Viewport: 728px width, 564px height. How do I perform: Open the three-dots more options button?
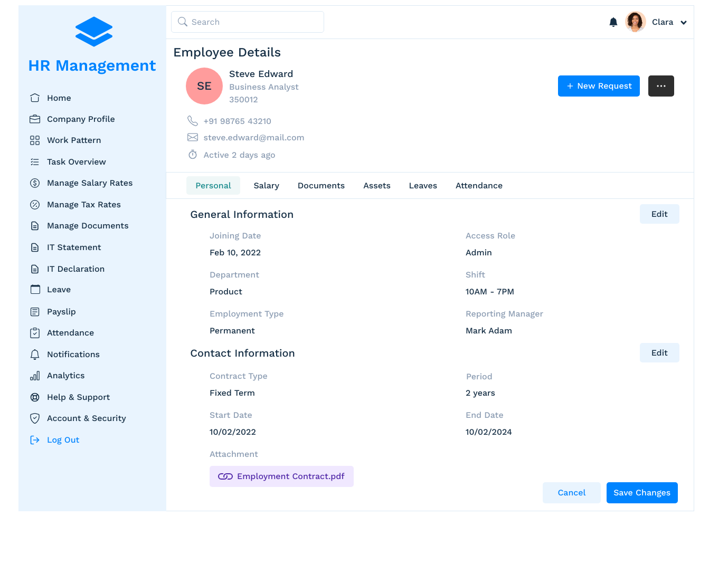pyautogui.click(x=661, y=86)
